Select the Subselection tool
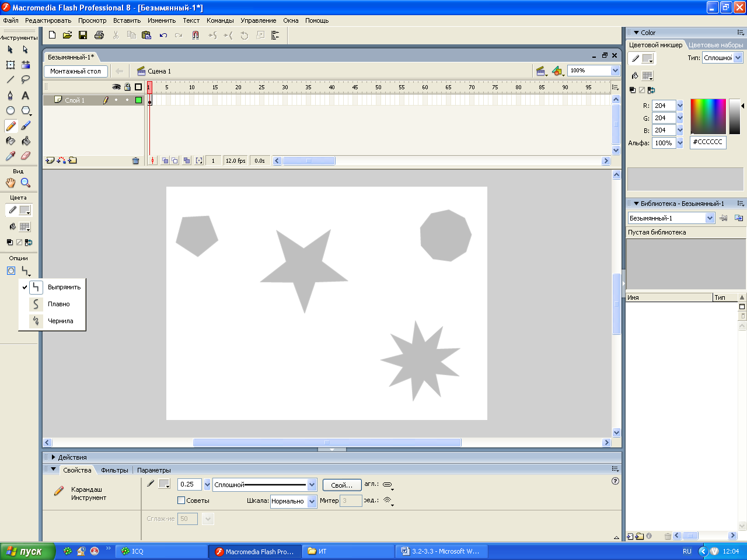 pos(26,50)
